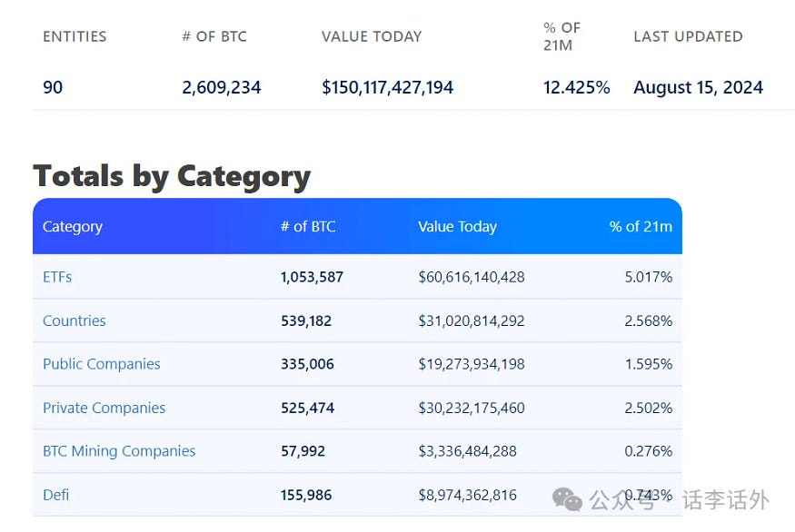This screenshot has width=795, height=532.
Task: Click the total BTC figure 2,609,234
Action: (x=222, y=88)
